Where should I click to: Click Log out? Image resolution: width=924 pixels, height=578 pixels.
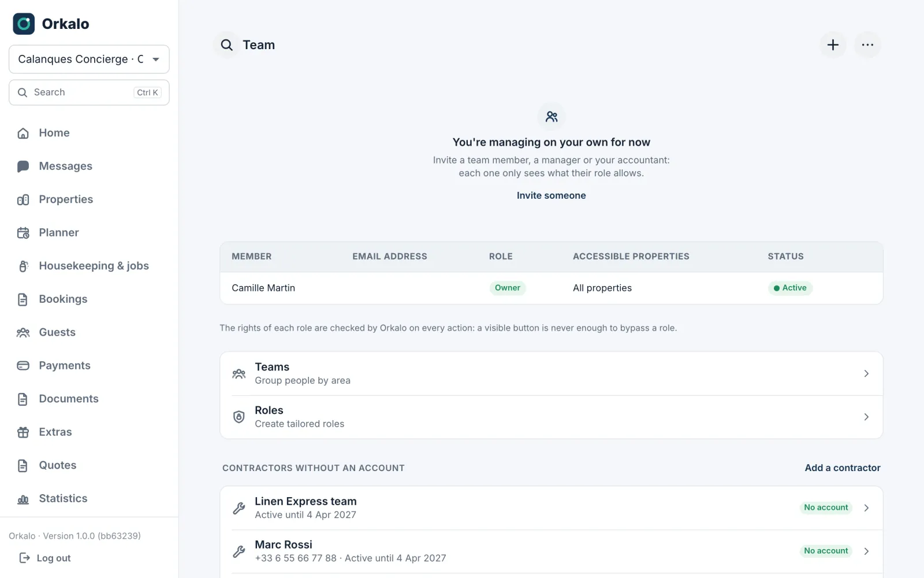click(45, 558)
